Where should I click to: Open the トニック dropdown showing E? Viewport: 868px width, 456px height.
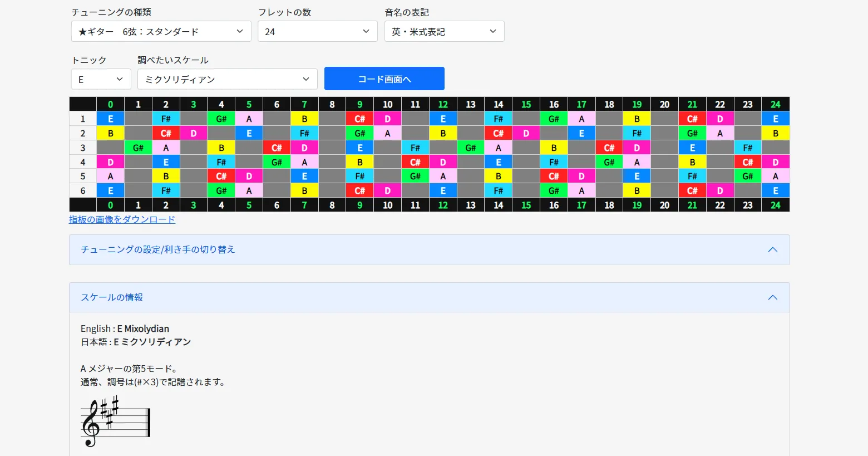101,79
